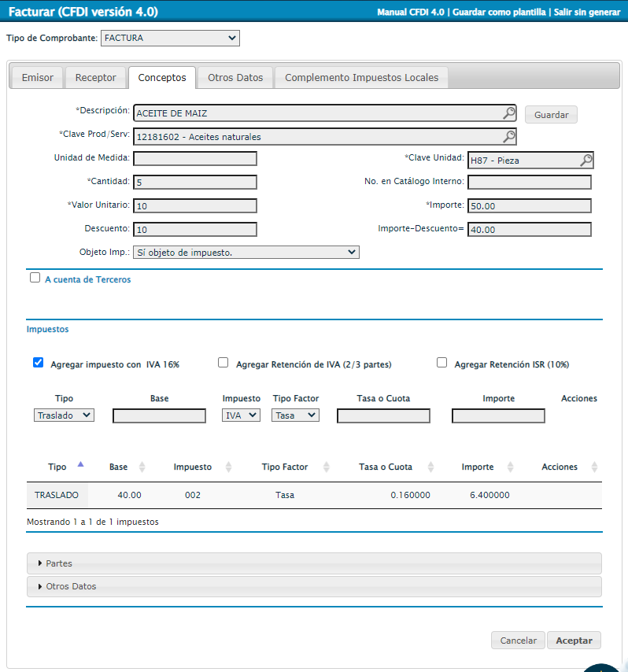The width and height of the screenshot is (628, 672).
Task: Click the Aceptar button
Action: (x=574, y=641)
